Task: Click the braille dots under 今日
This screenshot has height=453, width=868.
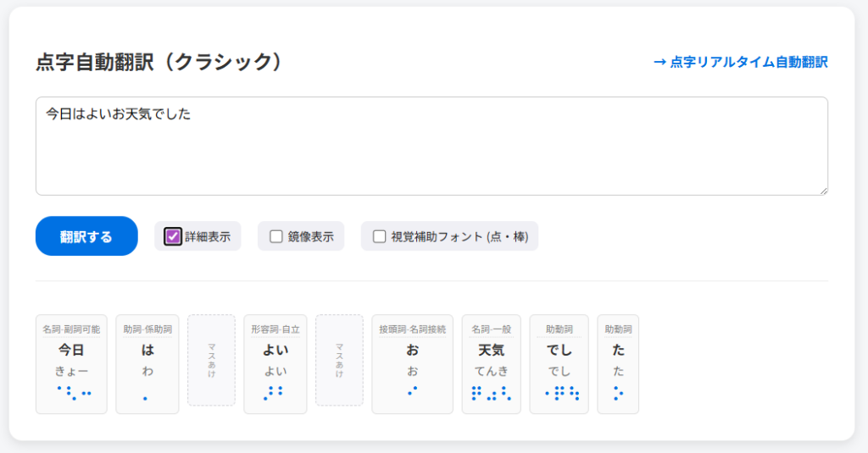Action: pyautogui.click(x=74, y=393)
